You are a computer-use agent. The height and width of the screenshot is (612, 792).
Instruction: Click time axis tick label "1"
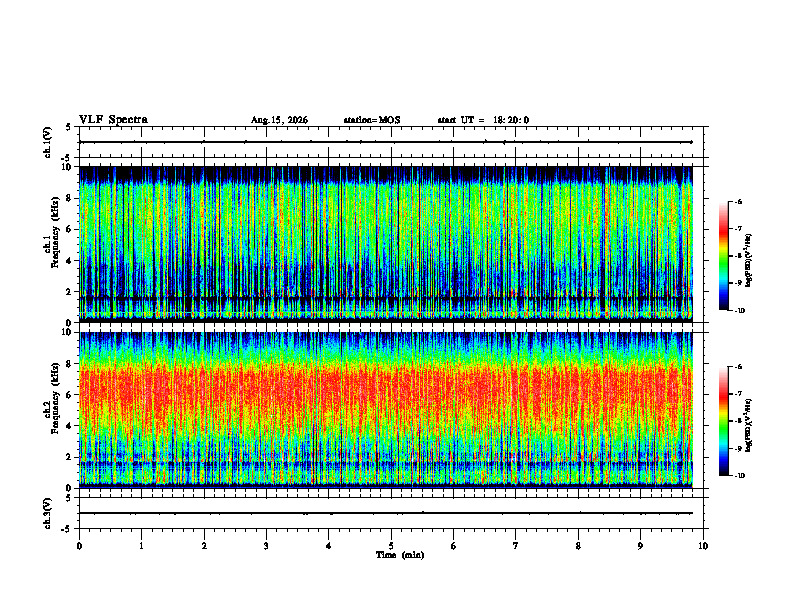click(x=141, y=546)
